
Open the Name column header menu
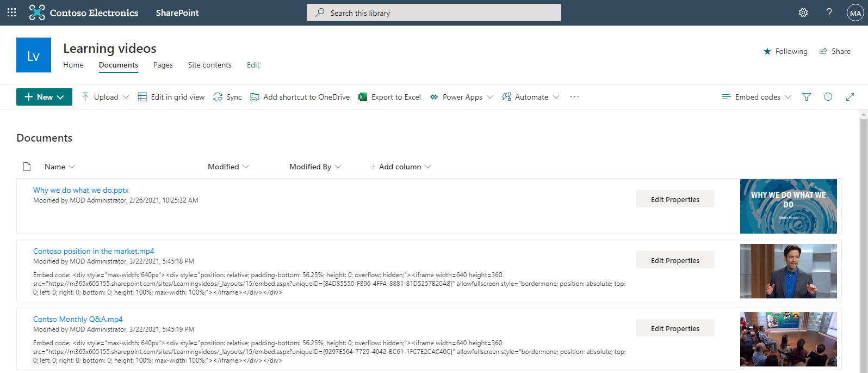60,167
